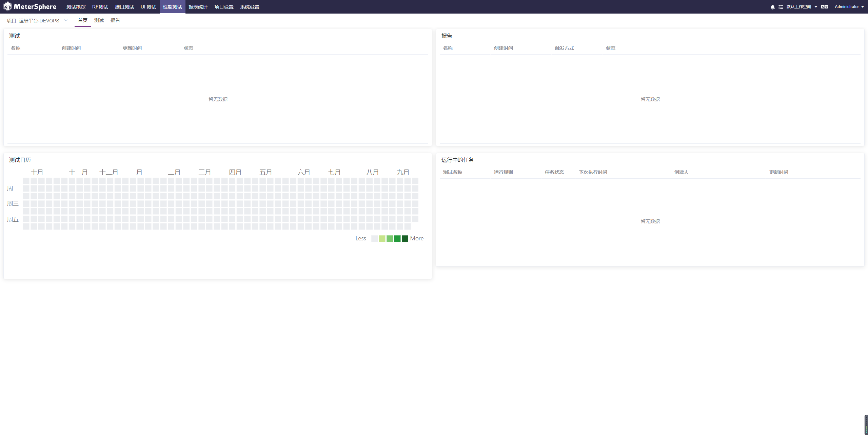Select the 首页 sub tab
The image size is (868, 437).
[x=83, y=20]
